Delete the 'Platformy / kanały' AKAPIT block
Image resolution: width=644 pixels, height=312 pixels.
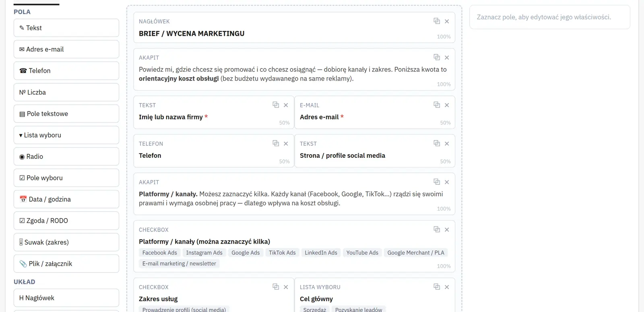(447, 182)
